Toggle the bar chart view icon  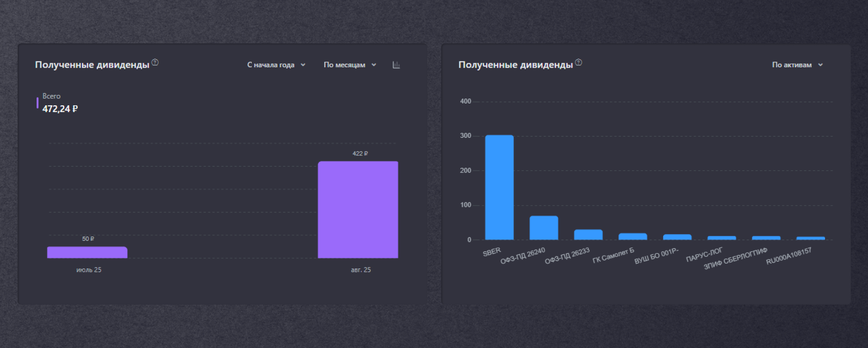[396, 65]
